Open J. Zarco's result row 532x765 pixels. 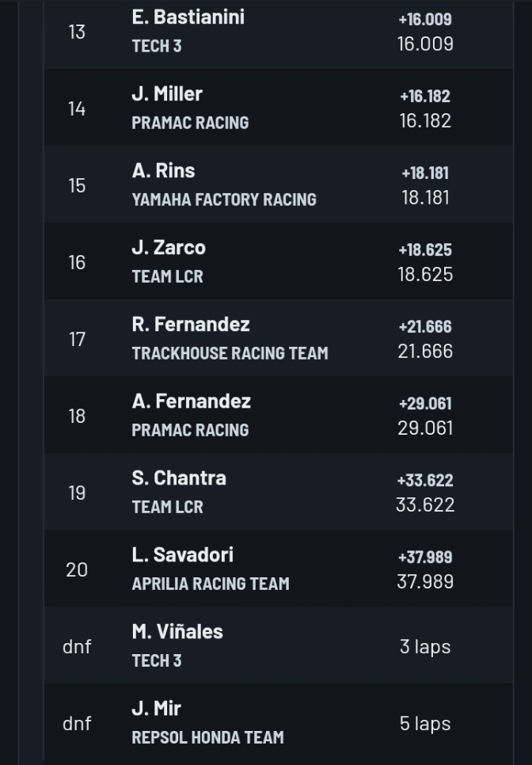point(169,247)
